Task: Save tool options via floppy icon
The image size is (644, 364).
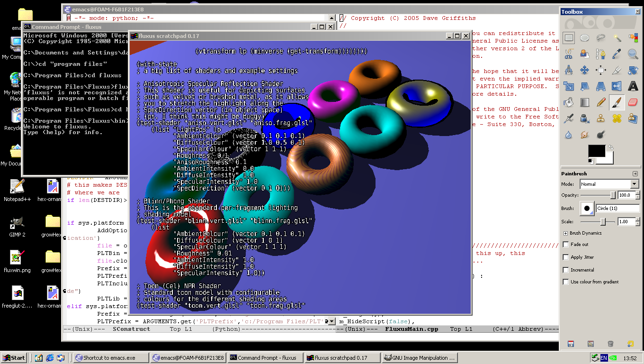Action: [571, 344]
